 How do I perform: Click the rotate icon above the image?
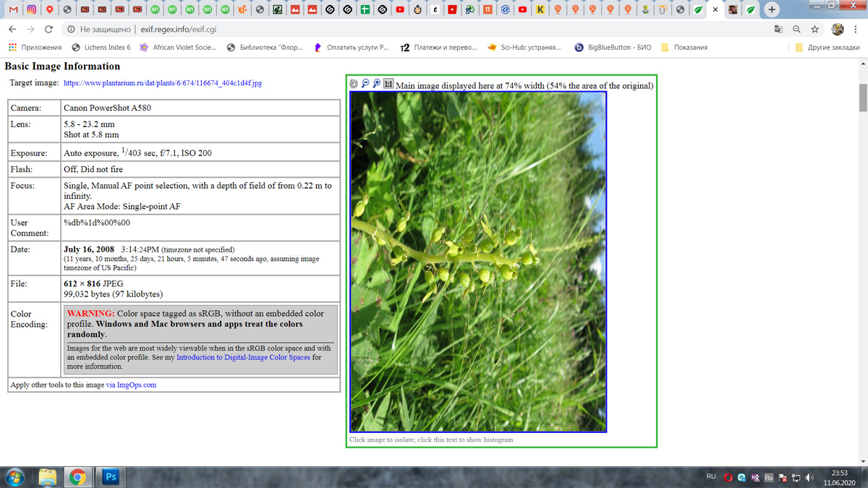pos(354,84)
